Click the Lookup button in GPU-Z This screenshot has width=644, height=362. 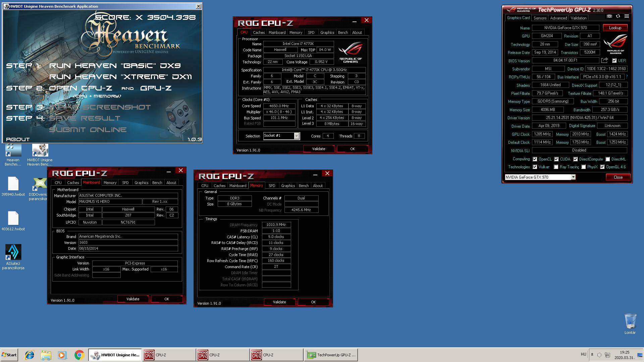(615, 28)
